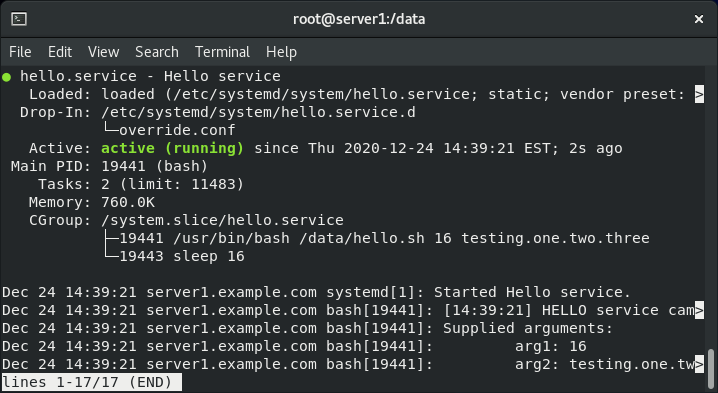The width and height of the screenshot is (718, 393).
Task: Click truncation marker on HELLO service line
Action: pyautogui.click(x=699, y=310)
